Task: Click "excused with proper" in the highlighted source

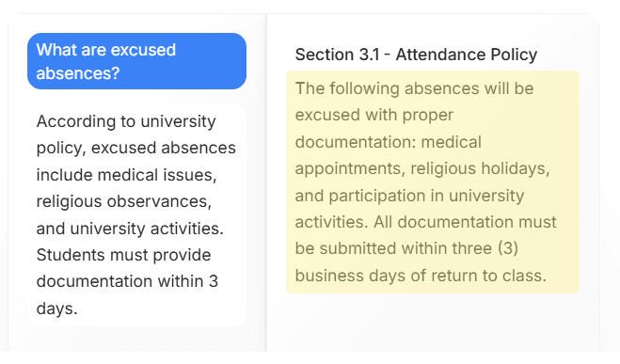Action: click(x=374, y=115)
